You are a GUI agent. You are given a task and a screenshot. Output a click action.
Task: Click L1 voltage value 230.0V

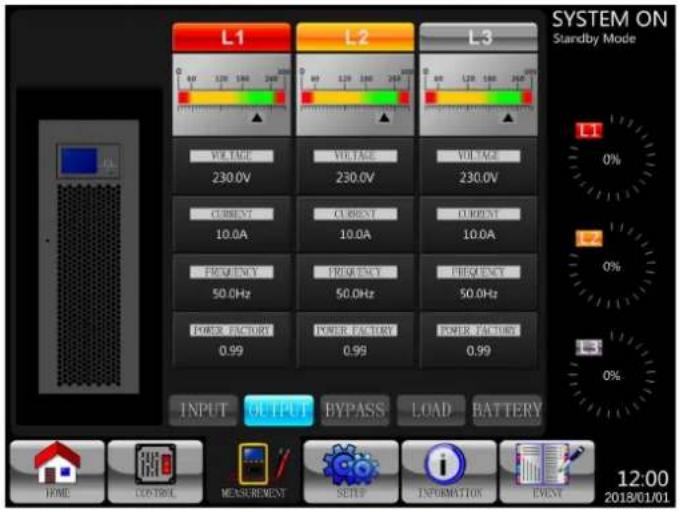231,178
